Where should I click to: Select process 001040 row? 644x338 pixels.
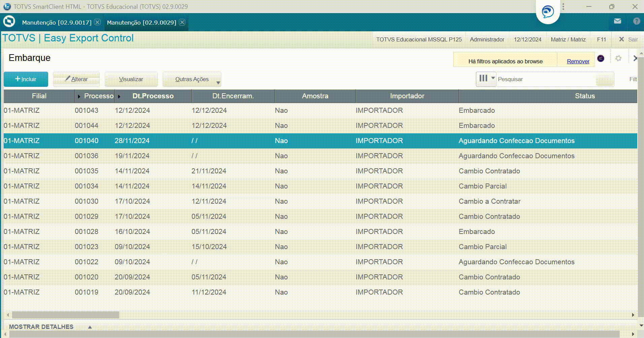tap(320, 141)
